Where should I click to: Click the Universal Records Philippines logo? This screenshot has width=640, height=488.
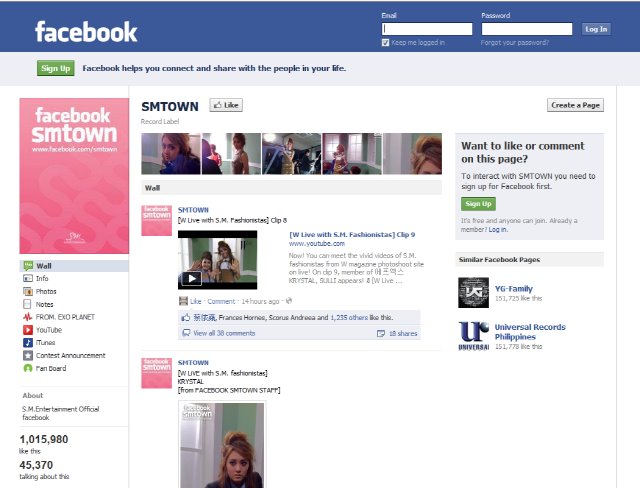click(473, 336)
